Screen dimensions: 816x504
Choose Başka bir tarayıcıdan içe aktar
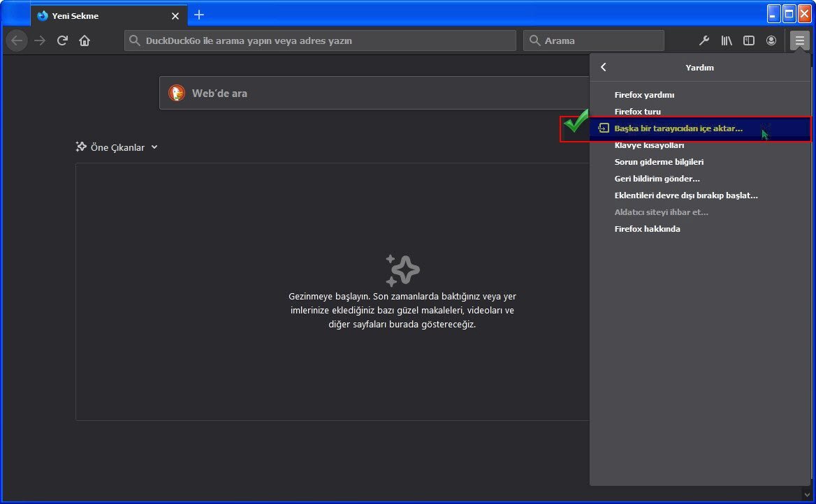pos(700,128)
